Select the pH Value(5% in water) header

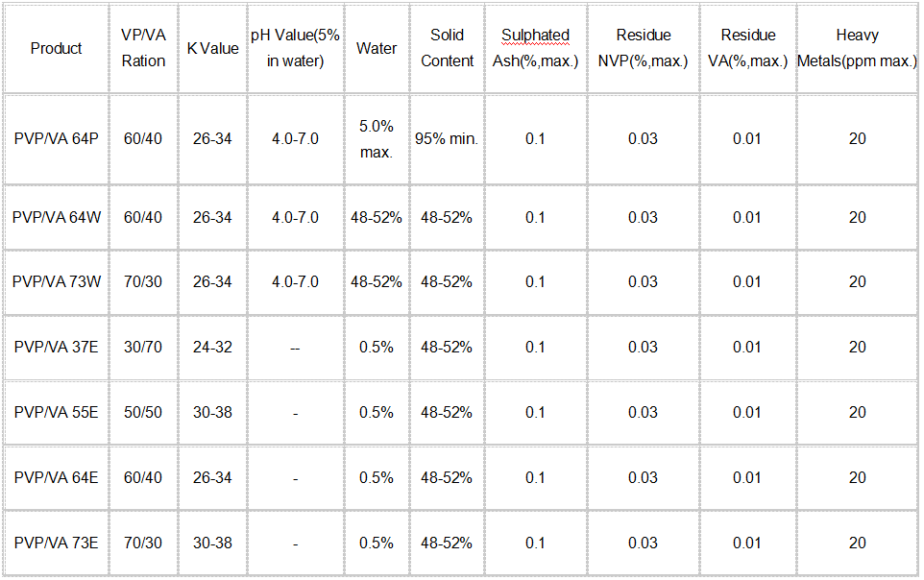pos(295,48)
